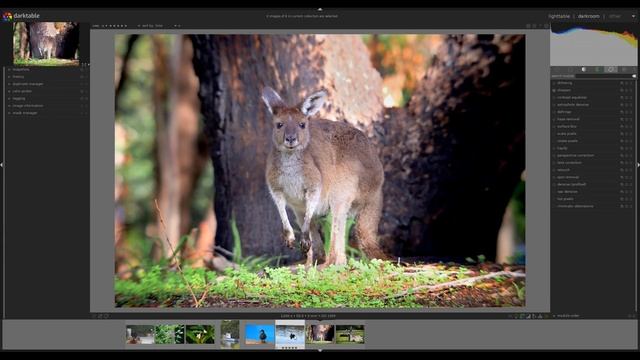
Task: Open the effects module group tab
Action: pyautogui.click(x=624, y=70)
